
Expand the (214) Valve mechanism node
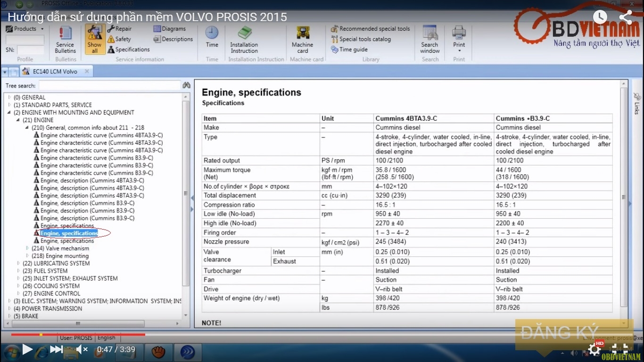(27, 248)
